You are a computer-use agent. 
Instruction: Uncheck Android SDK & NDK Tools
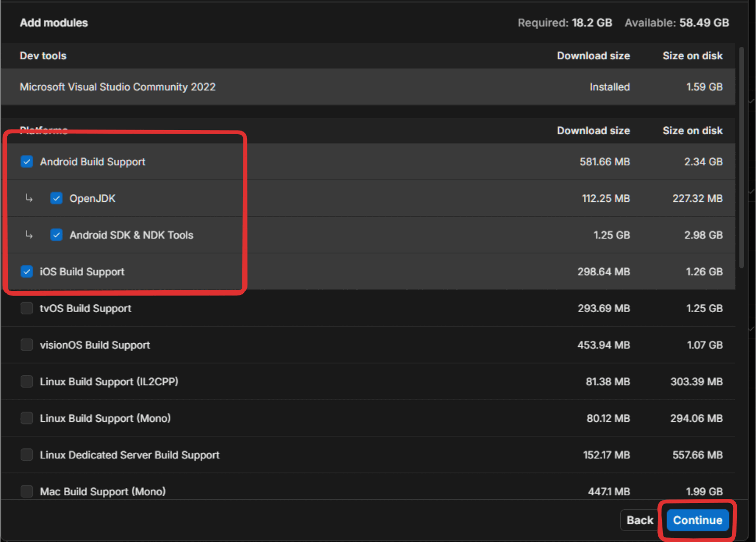(56, 235)
